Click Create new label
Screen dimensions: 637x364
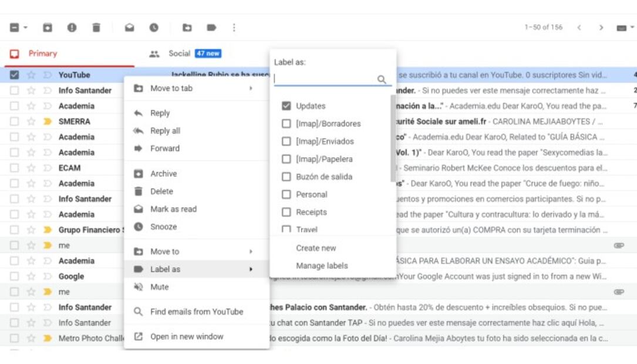[316, 248]
